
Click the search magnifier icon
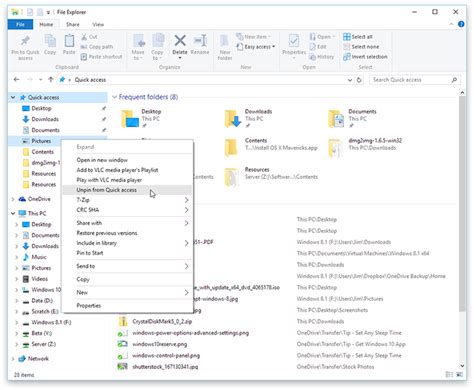coord(454,80)
